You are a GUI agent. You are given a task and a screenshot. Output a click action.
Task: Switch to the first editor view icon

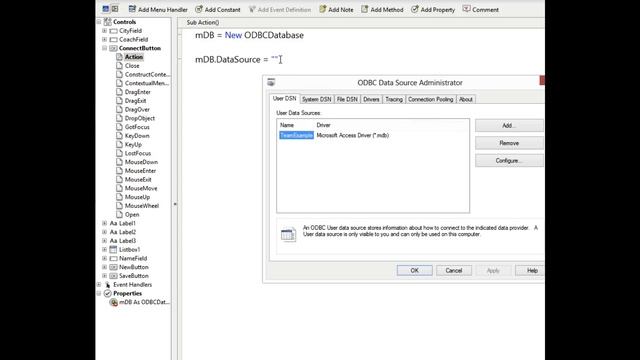(x=106, y=9)
